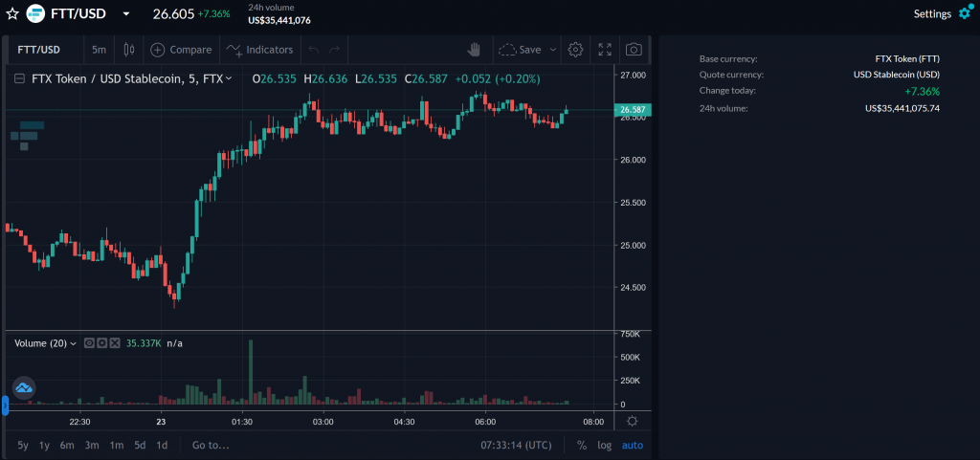Expand the Save options chevron

tap(552, 50)
